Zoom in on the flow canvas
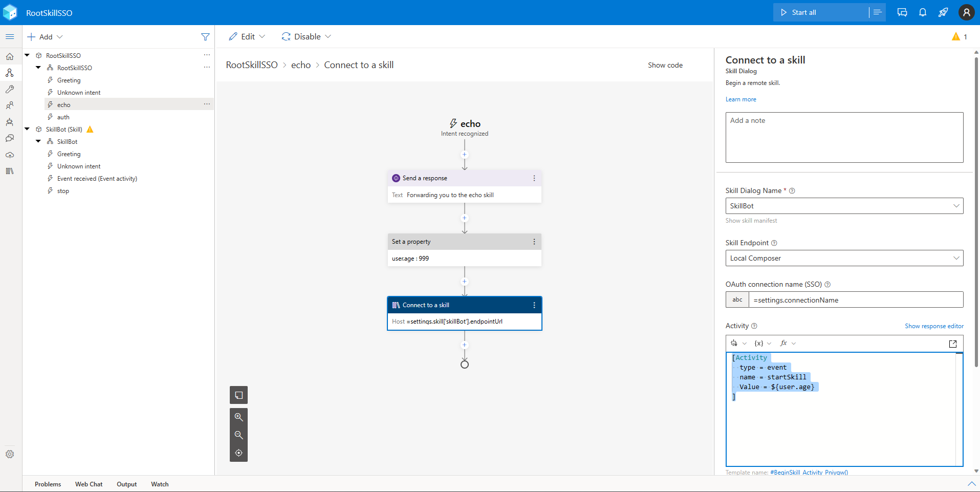 [238, 416]
